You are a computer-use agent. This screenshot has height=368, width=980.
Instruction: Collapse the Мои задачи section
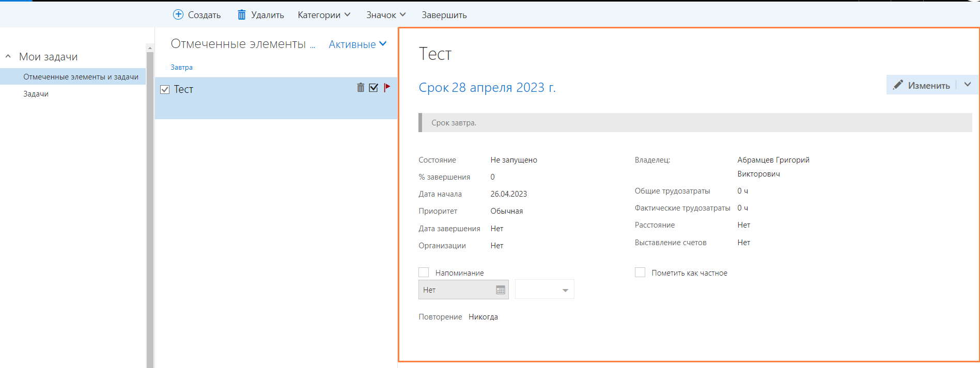click(x=8, y=56)
